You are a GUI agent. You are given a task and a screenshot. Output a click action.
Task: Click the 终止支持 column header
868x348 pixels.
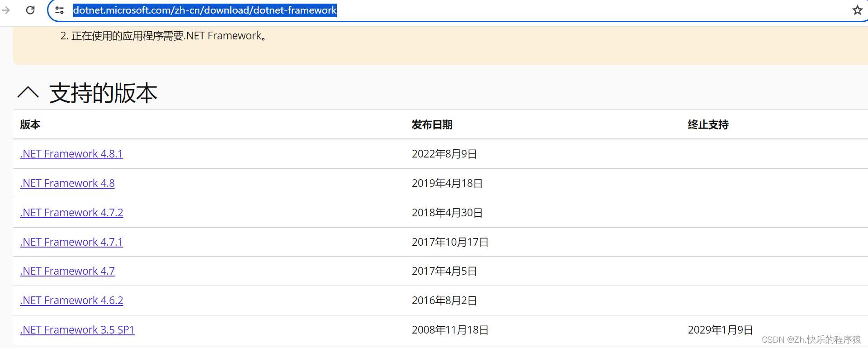[x=708, y=124]
